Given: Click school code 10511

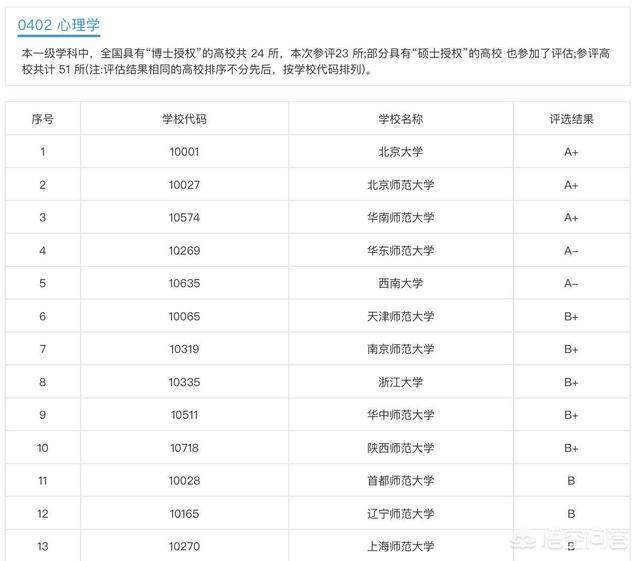Looking at the screenshot, I should point(184,415).
